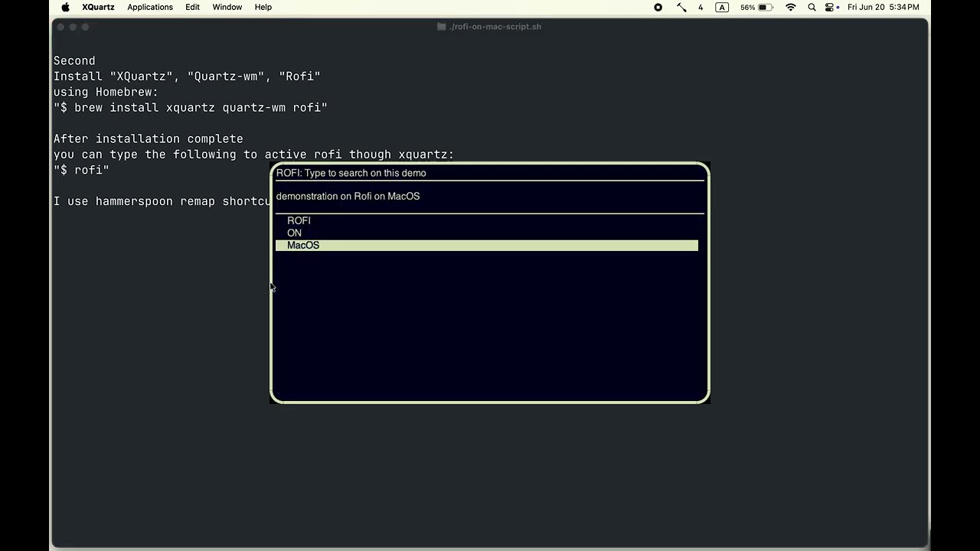The image size is (980, 551).
Task: Click the date and time clock
Action: [884, 7]
